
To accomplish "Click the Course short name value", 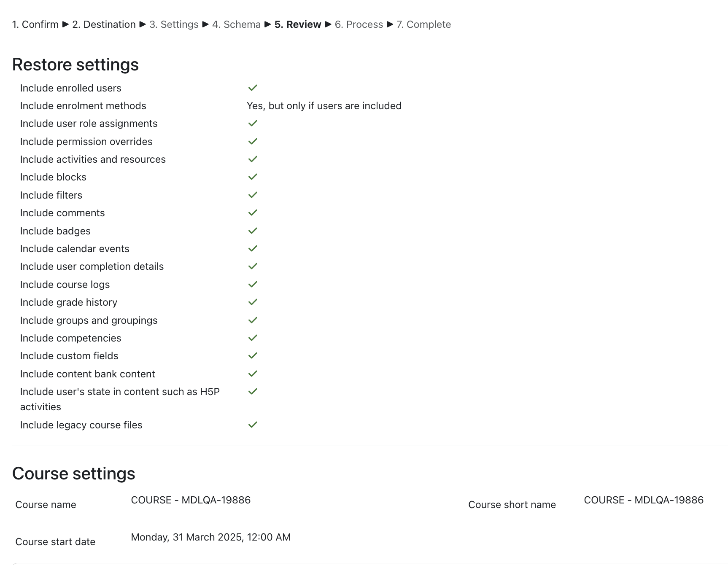I will point(644,500).
